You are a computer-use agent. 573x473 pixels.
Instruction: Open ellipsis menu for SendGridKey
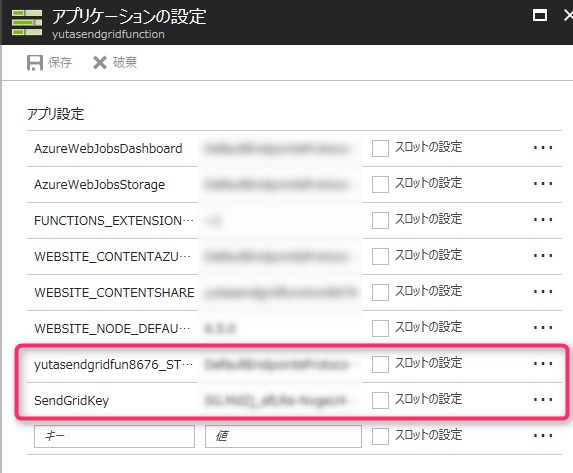[x=543, y=400]
